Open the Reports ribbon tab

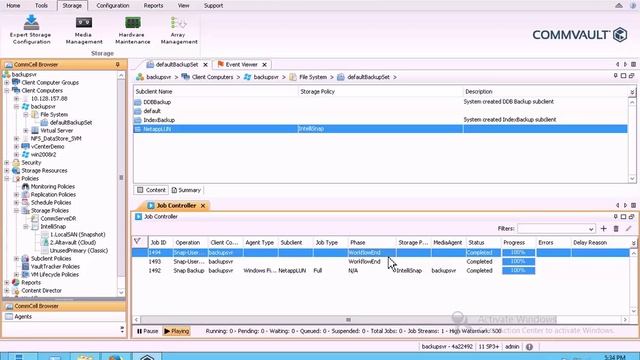153,5
